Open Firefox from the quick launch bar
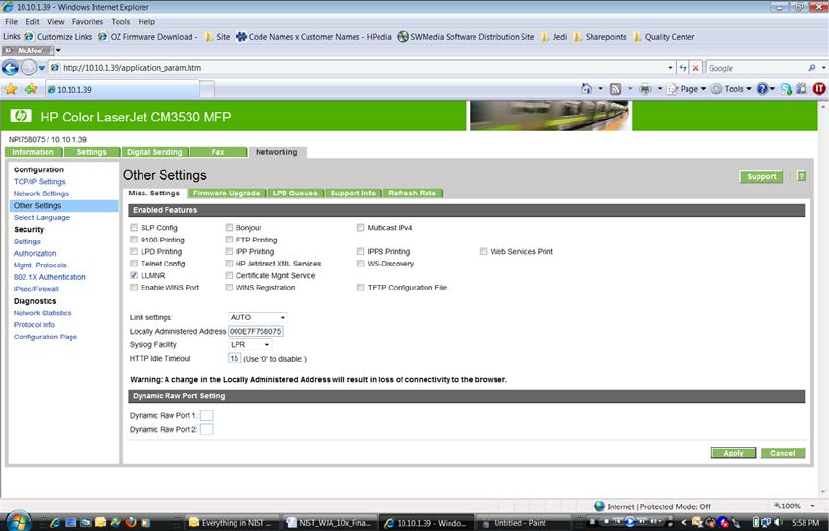 tap(131, 523)
